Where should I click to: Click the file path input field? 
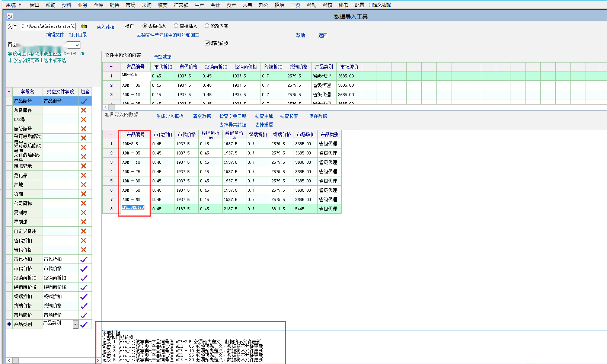48,26
